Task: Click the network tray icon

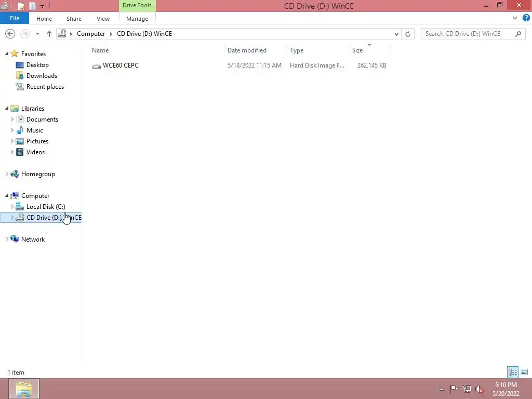Action: 467,389
